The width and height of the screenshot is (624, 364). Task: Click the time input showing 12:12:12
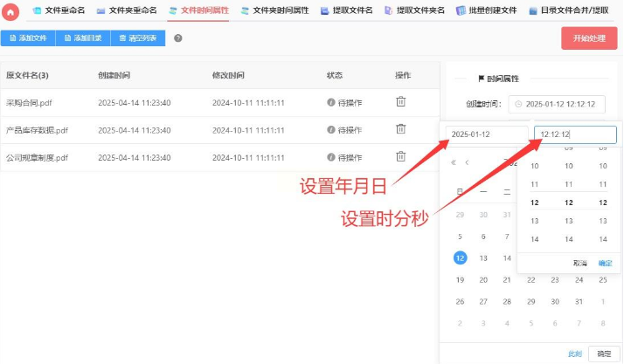coord(575,134)
